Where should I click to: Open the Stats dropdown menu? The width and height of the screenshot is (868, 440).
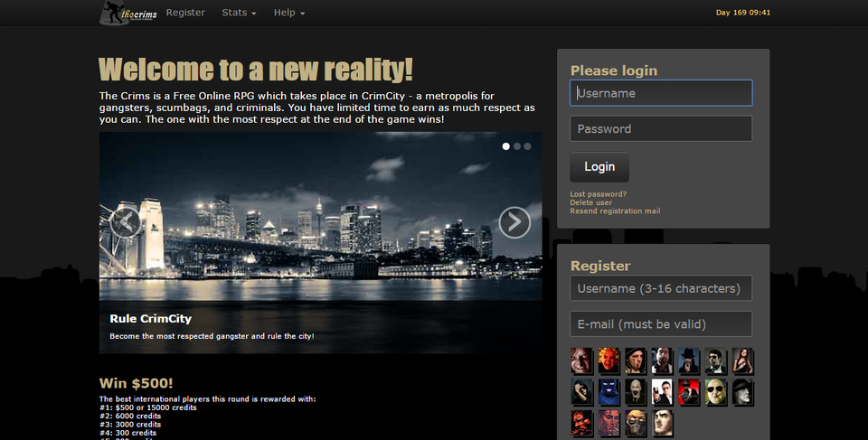tap(239, 13)
